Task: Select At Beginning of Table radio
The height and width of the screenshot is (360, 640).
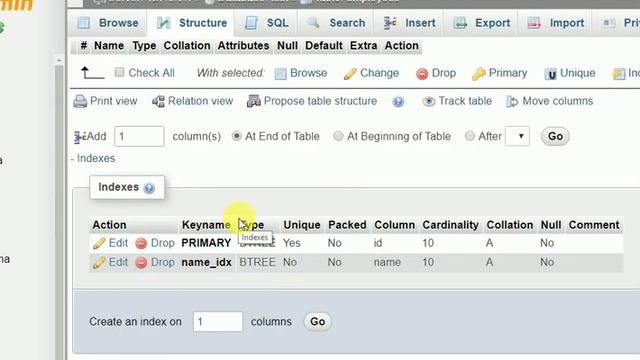Action: (338, 136)
